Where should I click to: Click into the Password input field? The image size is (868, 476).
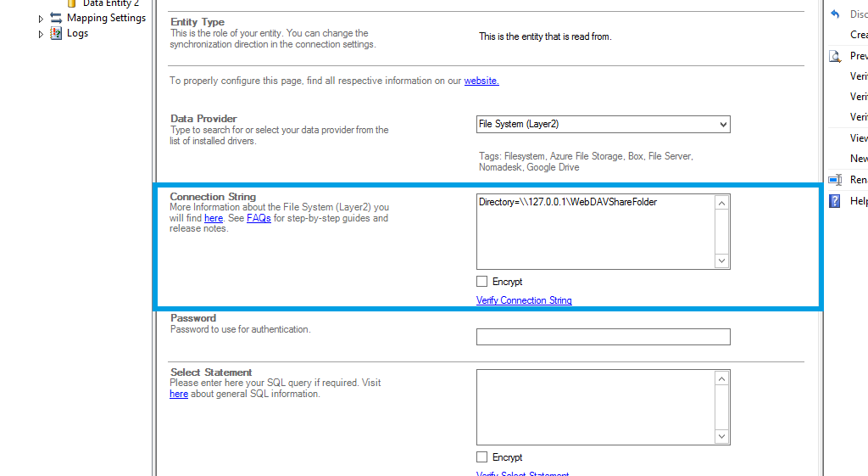click(603, 338)
